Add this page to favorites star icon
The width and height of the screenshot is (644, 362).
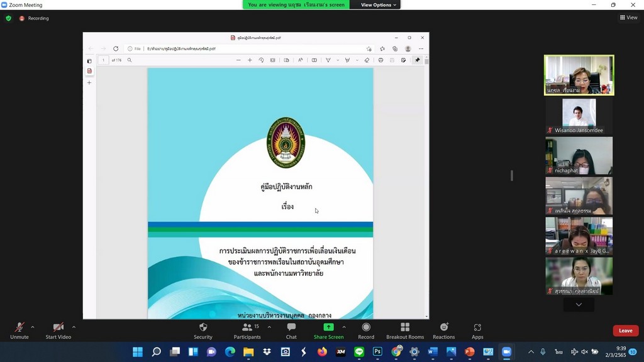(x=369, y=48)
